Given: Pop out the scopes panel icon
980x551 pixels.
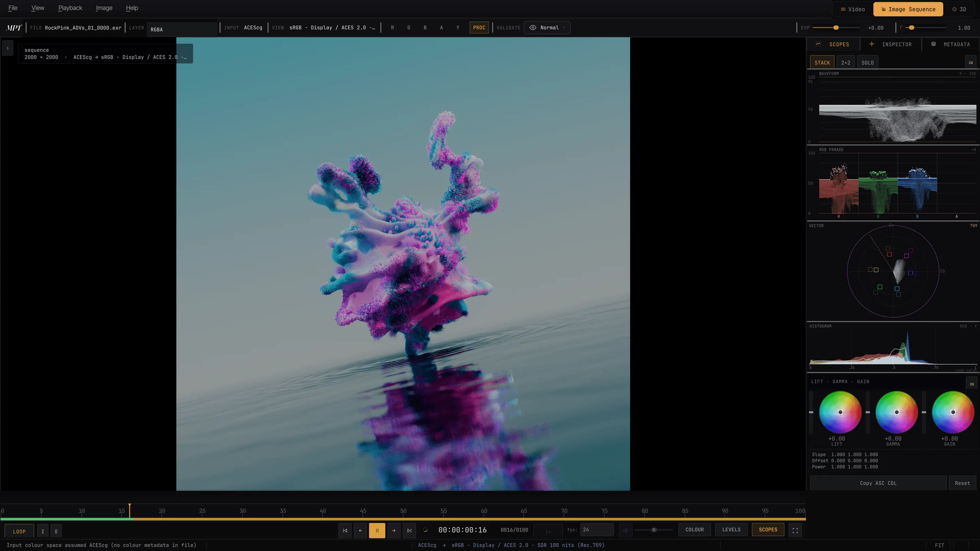Looking at the screenshot, I should [971, 62].
